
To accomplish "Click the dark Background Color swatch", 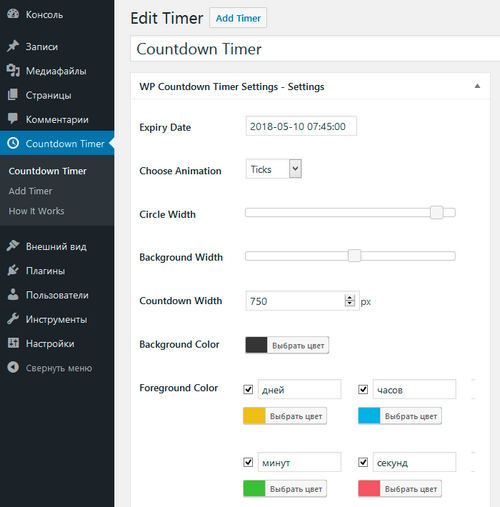I will pos(256,345).
